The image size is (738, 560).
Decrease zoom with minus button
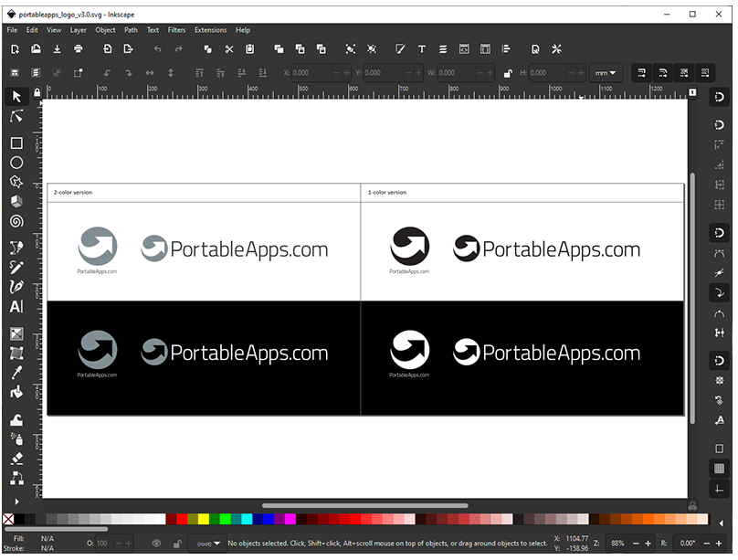tap(636, 544)
